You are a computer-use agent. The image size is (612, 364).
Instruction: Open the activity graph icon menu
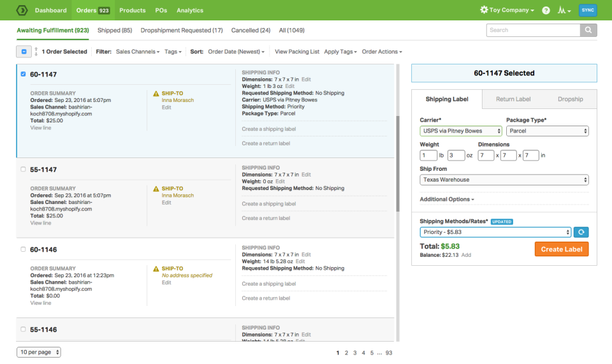pyautogui.click(x=564, y=10)
